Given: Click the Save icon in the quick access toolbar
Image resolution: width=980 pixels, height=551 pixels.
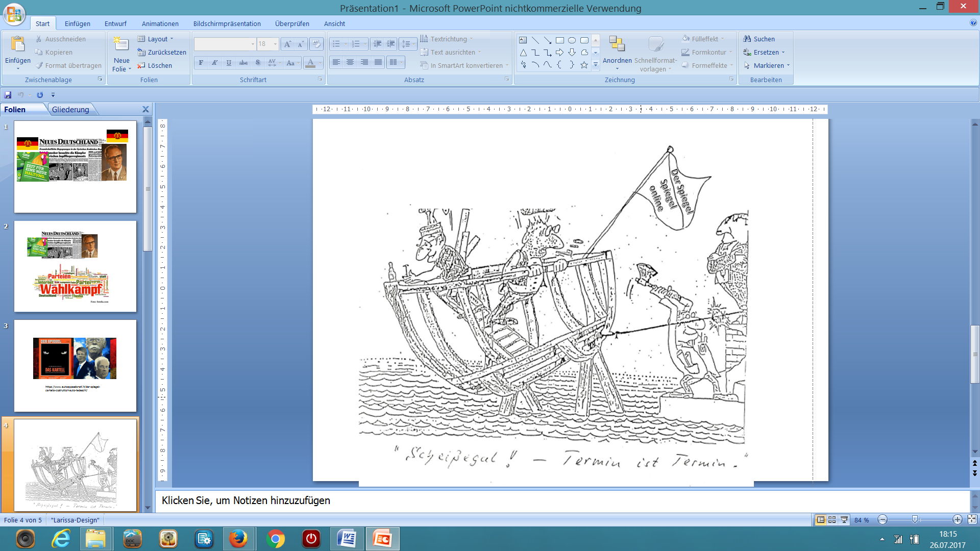Looking at the screenshot, I should click(8, 95).
